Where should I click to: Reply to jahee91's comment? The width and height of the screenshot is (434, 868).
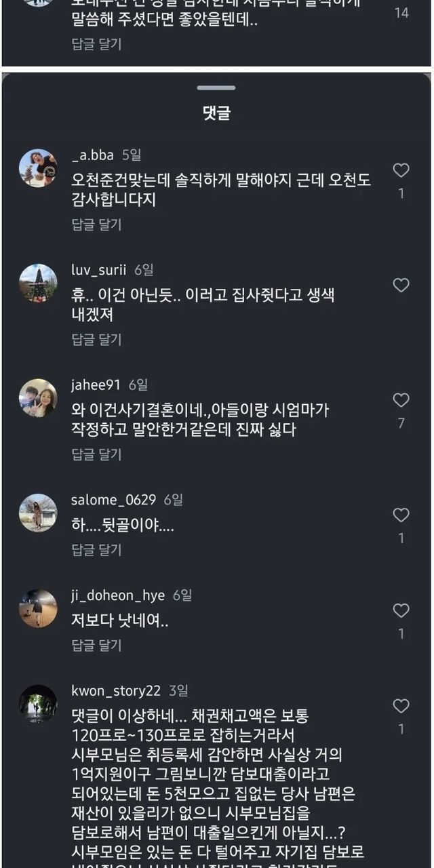[x=96, y=454]
